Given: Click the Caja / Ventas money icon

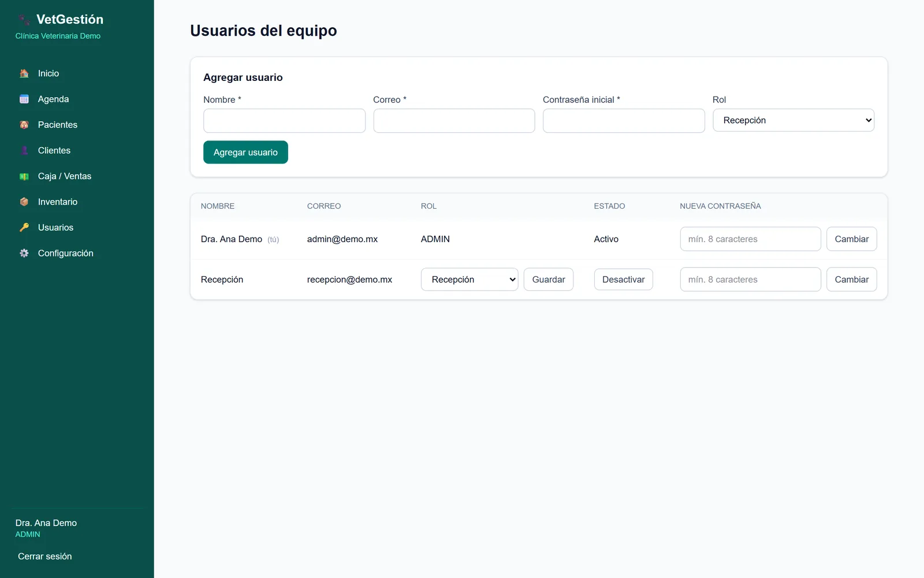Looking at the screenshot, I should [24, 176].
